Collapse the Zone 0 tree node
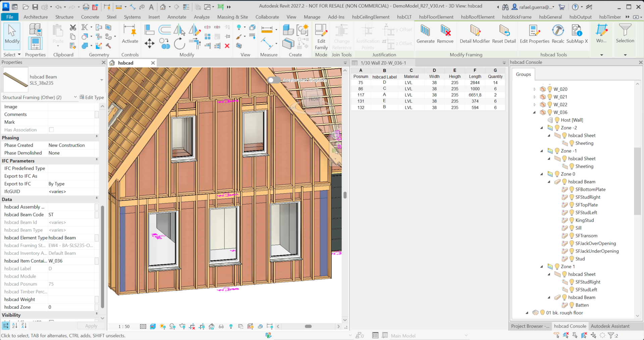The width and height of the screenshot is (644, 340). coord(542,174)
